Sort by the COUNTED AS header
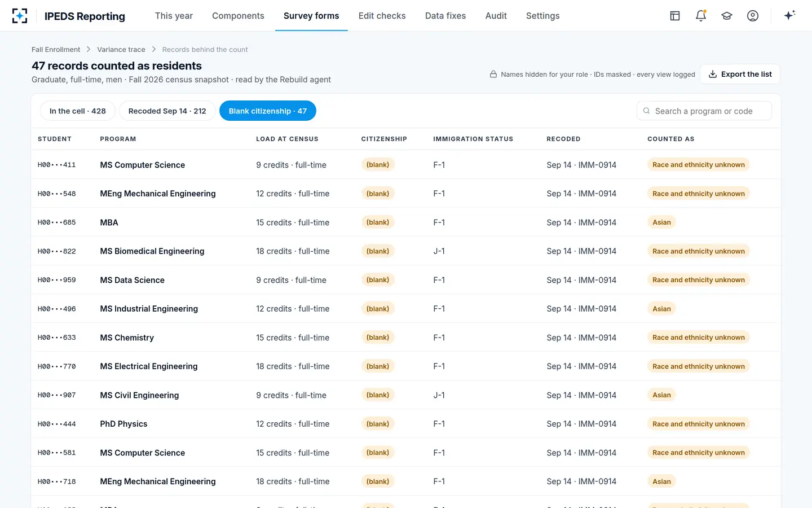This screenshot has width=812, height=508. point(671,139)
